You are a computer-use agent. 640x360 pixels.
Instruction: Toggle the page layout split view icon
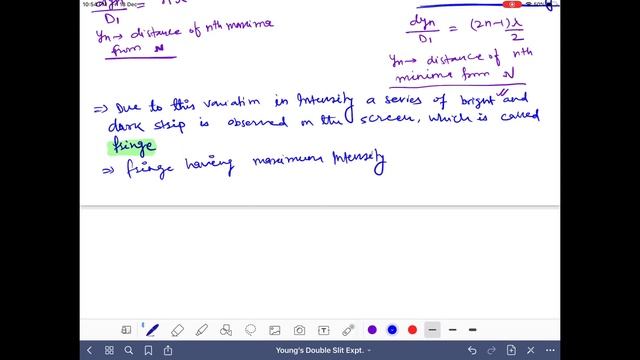126,330
